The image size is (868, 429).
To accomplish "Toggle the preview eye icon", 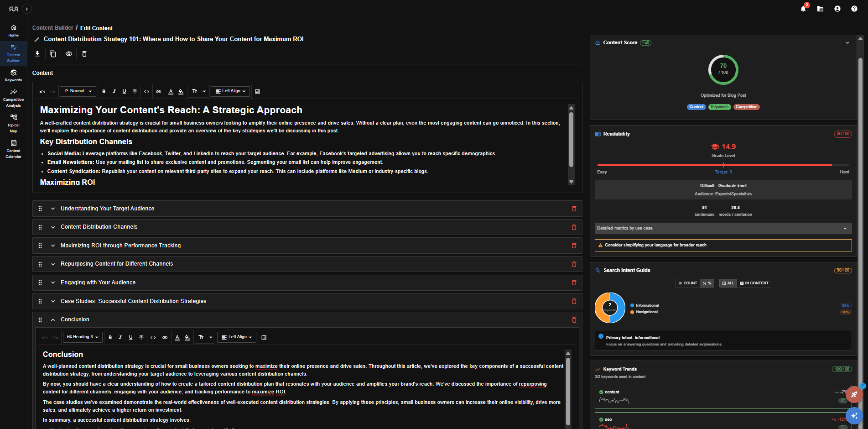I will coord(68,54).
